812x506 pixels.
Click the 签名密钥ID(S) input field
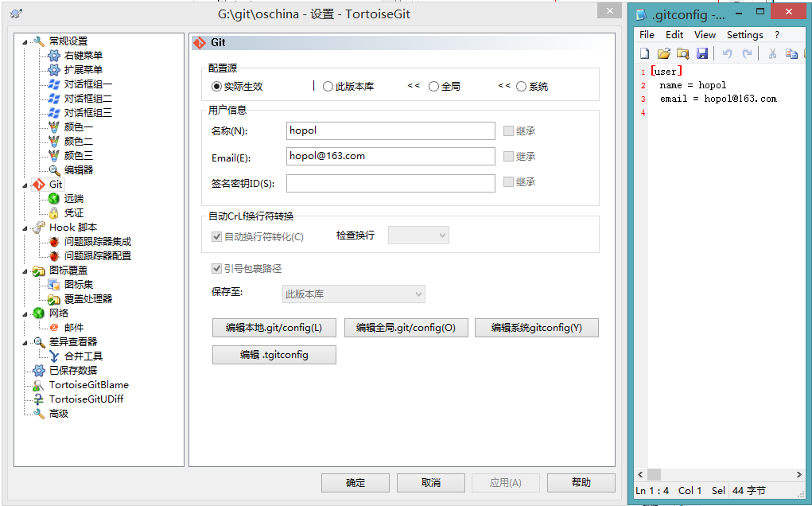tap(390, 183)
